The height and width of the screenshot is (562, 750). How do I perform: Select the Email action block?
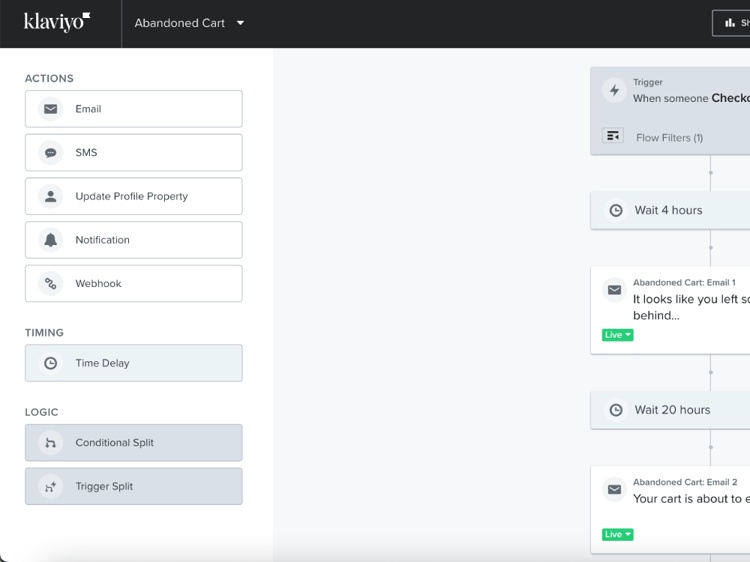click(x=133, y=109)
